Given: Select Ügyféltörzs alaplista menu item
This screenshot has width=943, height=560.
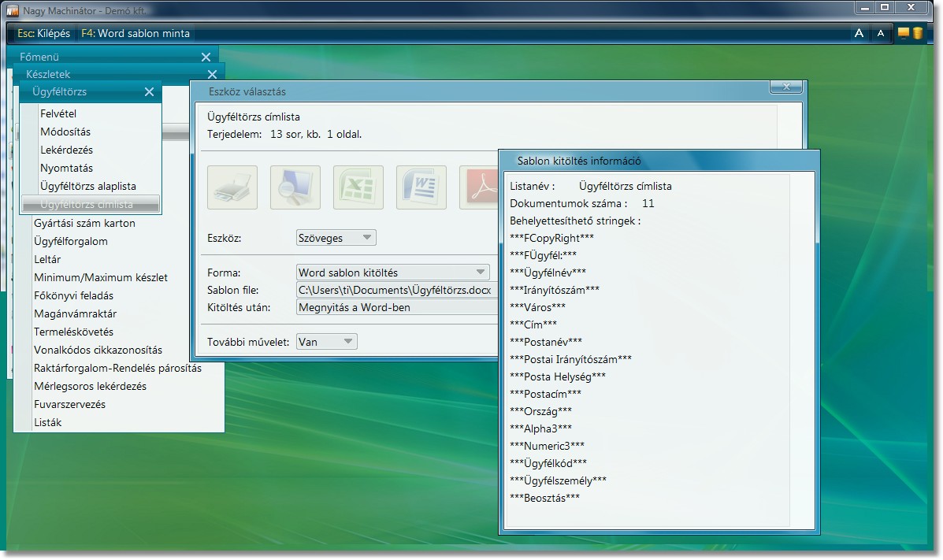Looking at the screenshot, I should coord(88,186).
